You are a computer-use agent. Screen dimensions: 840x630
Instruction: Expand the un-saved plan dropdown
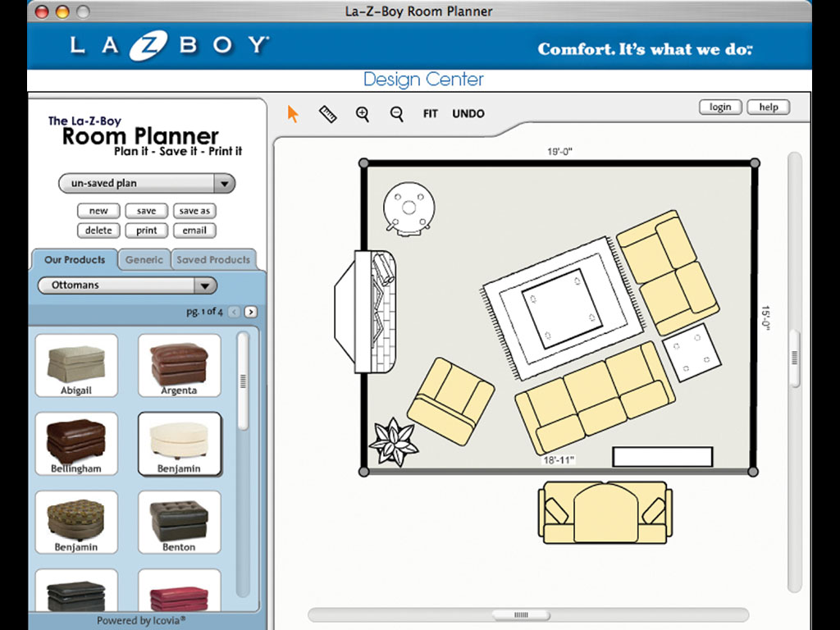(x=146, y=183)
